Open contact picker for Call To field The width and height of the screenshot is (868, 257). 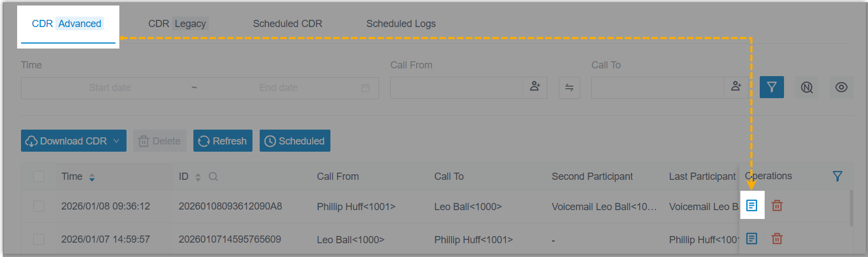pyautogui.click(x=736, y=87)
